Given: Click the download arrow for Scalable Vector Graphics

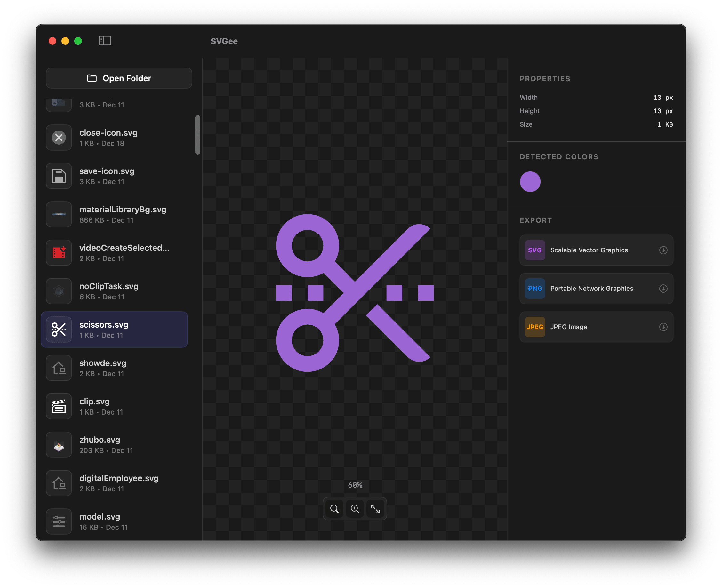Looking at the screenshot, I should (663, 250).
